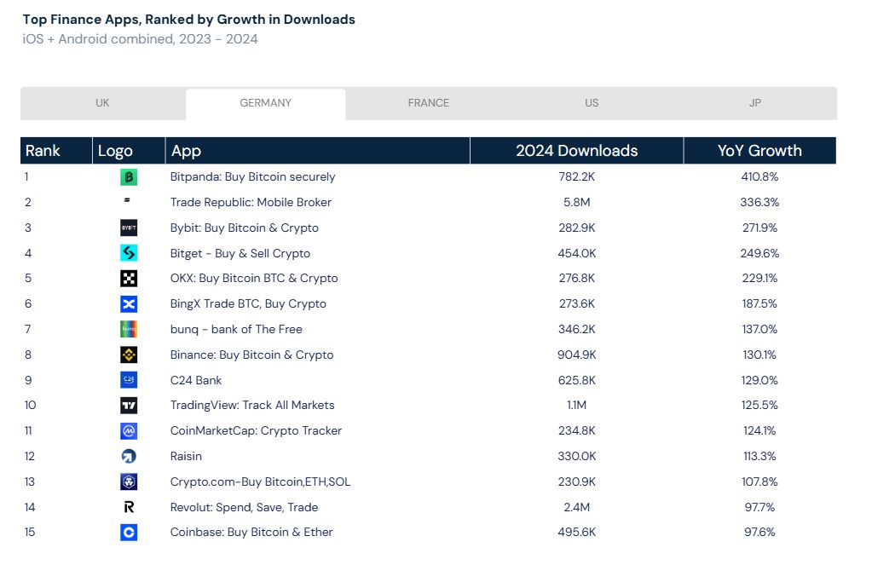Click the Revolut R logo icon
Viewport: 872px width, 588px height.
point(129,507)
